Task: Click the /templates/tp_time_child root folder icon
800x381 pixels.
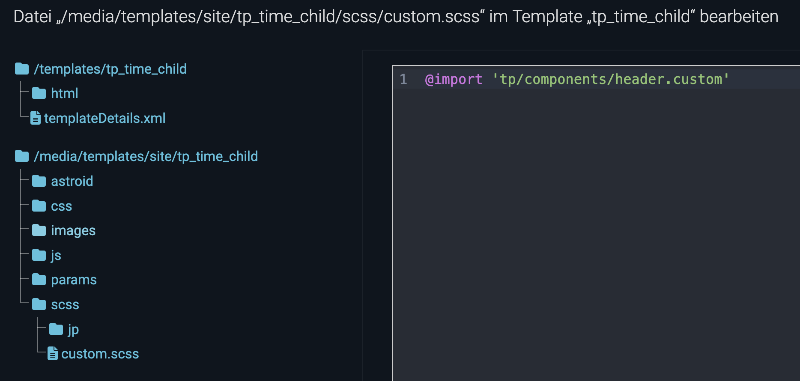Action: coord(22,69)
